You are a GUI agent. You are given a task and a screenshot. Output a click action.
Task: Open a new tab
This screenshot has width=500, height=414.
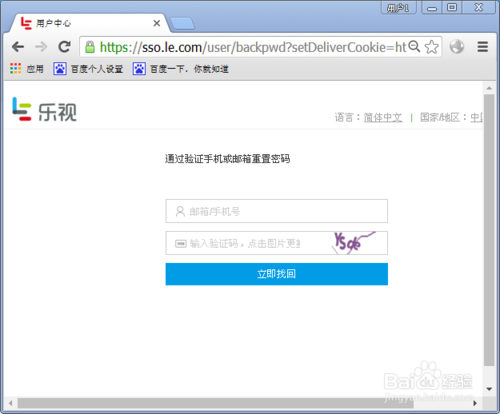tap(182, 24)
